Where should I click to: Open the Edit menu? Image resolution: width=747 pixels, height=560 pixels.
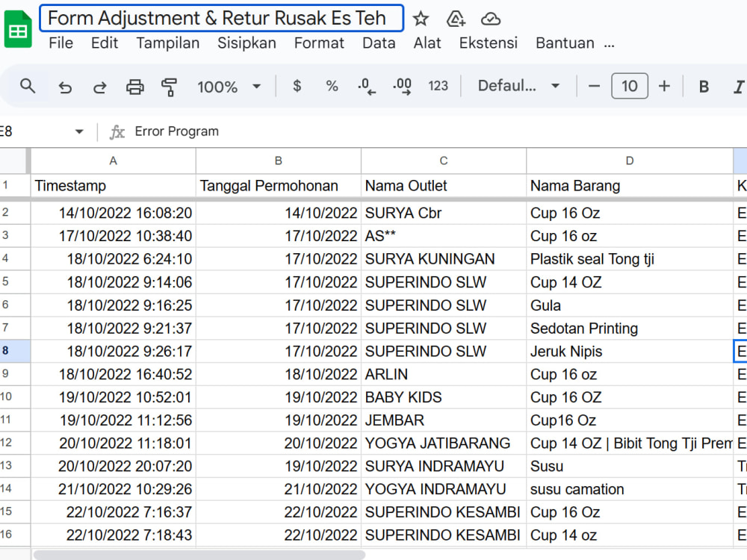click(105, 43)
